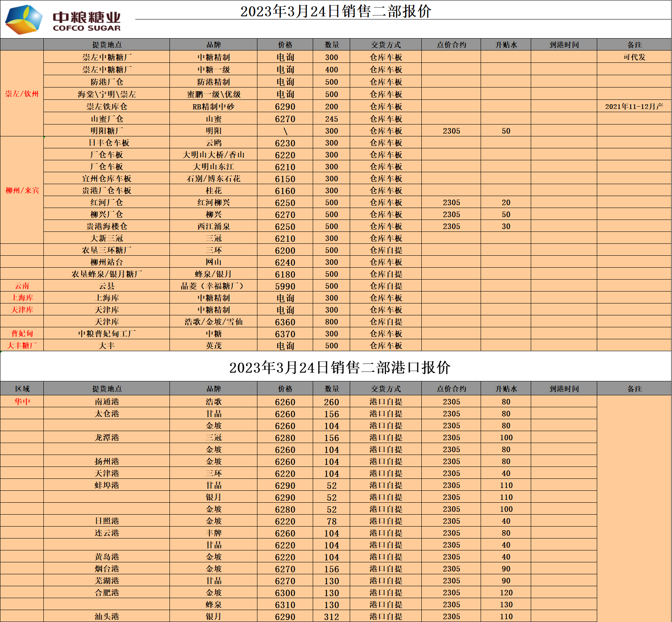Click the 销售二部港口报价 section title
This screenshot has height=622, width=672.
[339, 367]
